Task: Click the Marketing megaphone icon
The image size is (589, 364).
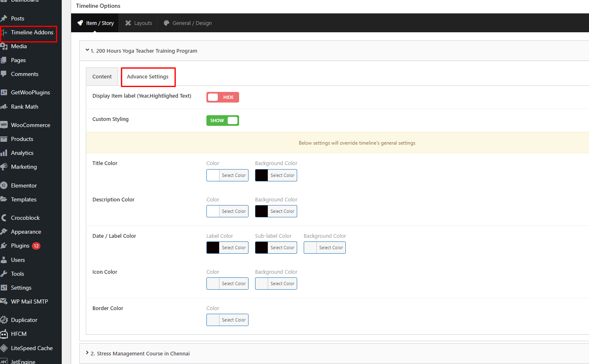Action: tap(4, 167)
